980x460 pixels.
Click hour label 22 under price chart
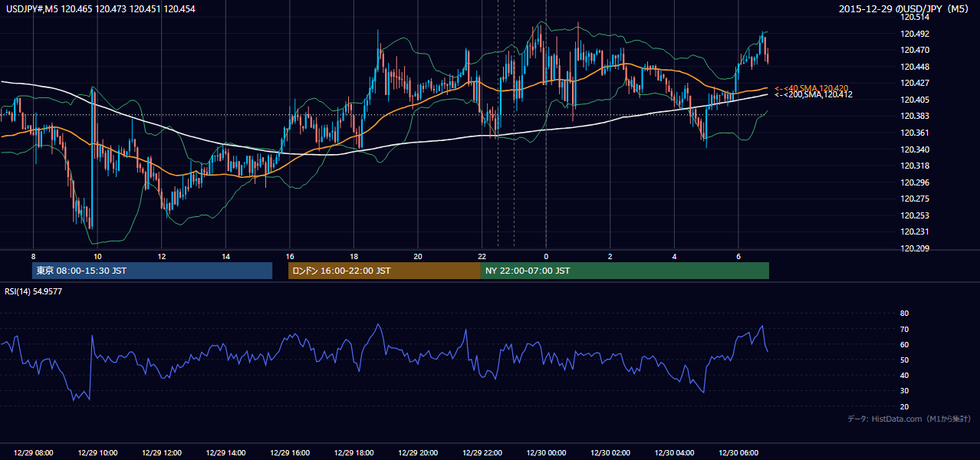[482, 256]
